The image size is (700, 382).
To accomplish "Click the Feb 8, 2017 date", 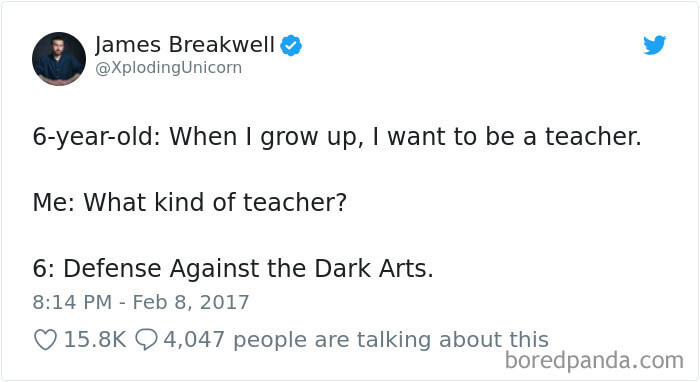I will pyautogui.click(x=191, y=303).
